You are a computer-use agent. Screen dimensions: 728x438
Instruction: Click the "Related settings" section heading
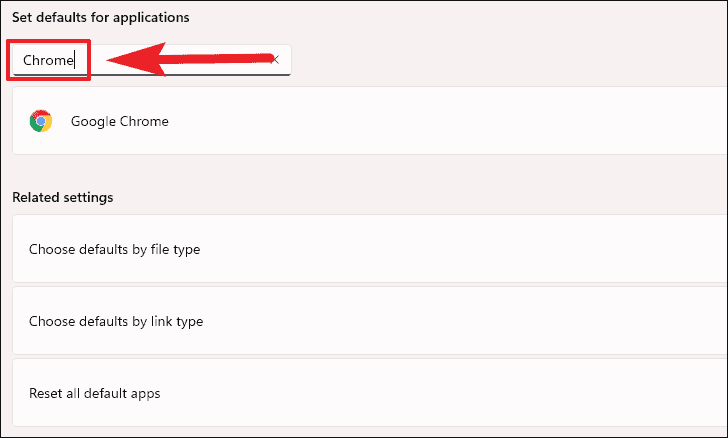click(x=63, y=197)
